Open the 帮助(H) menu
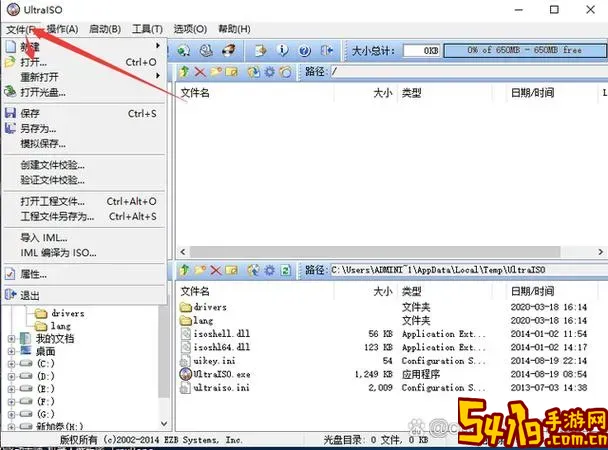608x450 pixels. [234, 29]
